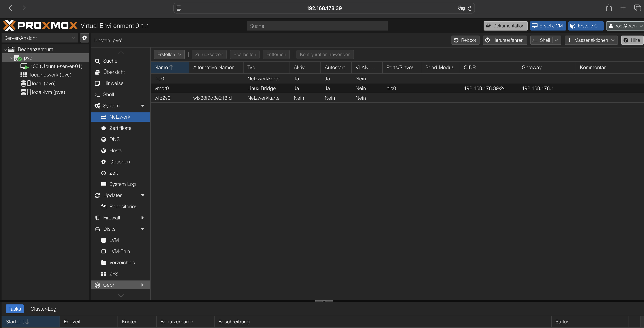Click the browser reload page icon
Viewport: 644px width, 328px height.
pyautogui.click(x=470, y=8)
